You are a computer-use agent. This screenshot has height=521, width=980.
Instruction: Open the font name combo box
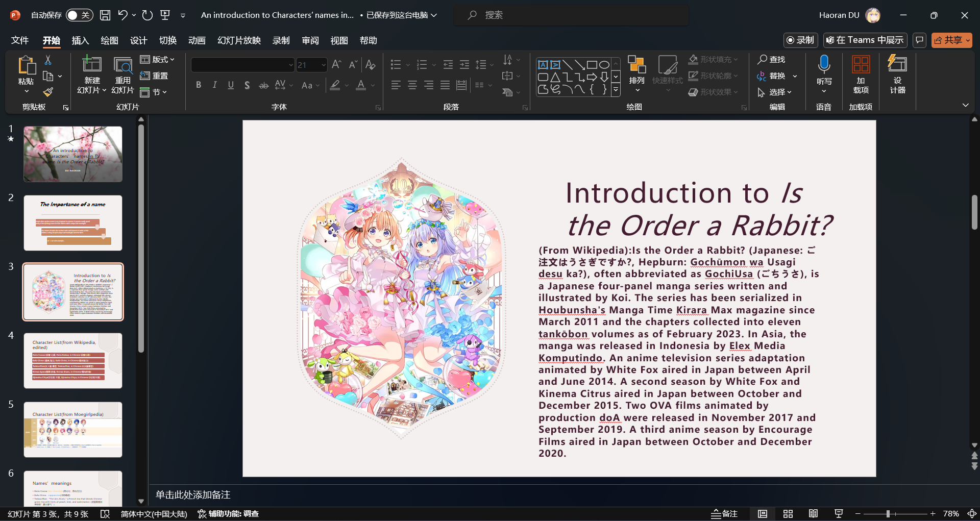pos(243,65)
